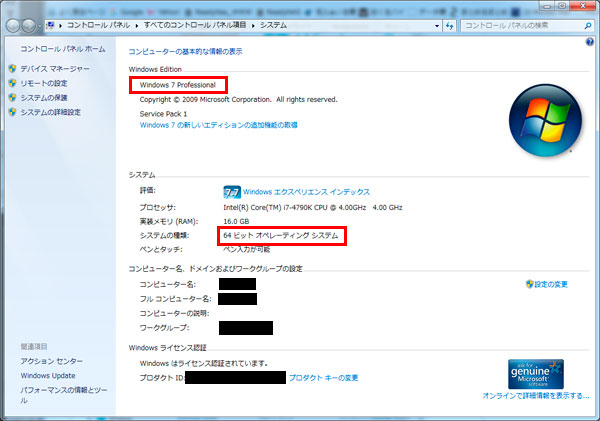
Task: Open アクション センター link
Action: point(52,361)
